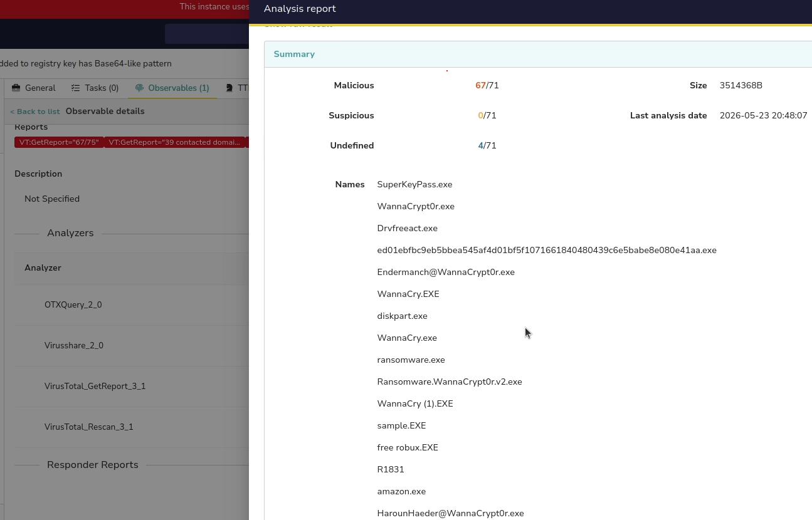Viewport: 812px width, 520px height.
Task: Click the Analyzers section heading
Action: coord(70,233)
